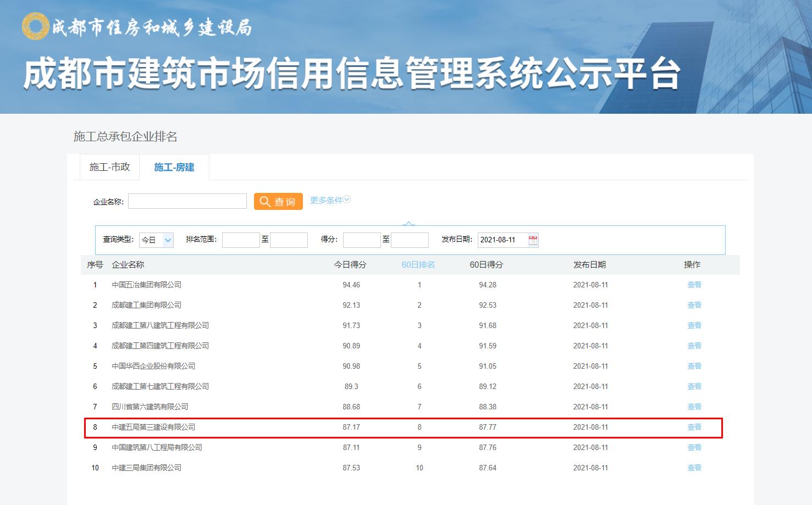This screenshot has width=812, height=505.
Task: Open the 查询类型 dropdown showing 今日
Action: tap(156, 240)
